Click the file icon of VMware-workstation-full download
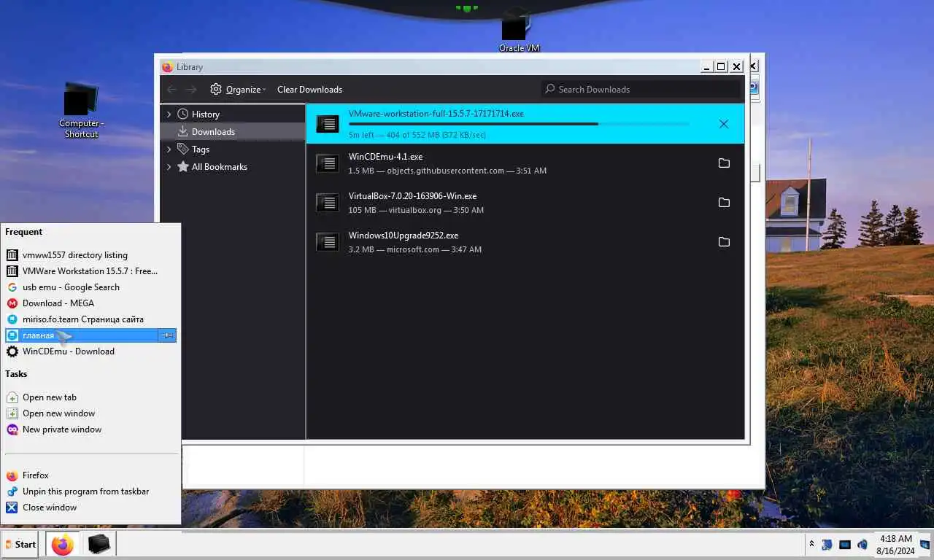 point(328,124)
